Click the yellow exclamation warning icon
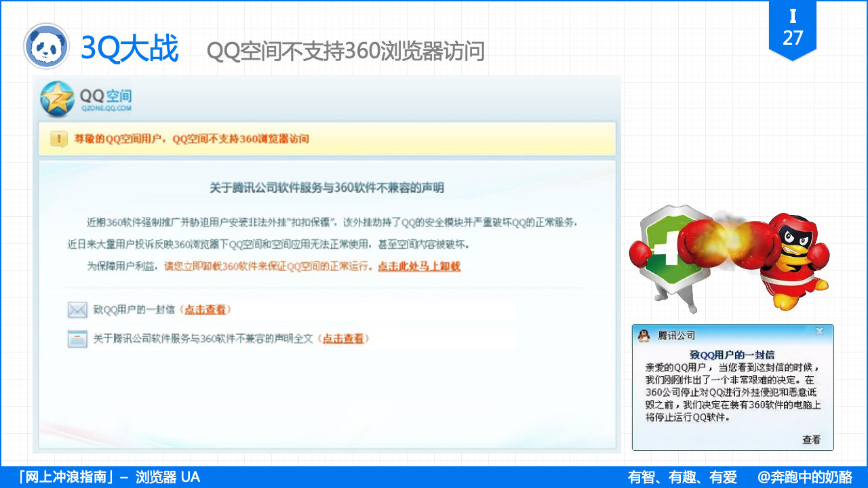Image resolution: width=868 pixels, height=488 pixels. coord(58,138)
